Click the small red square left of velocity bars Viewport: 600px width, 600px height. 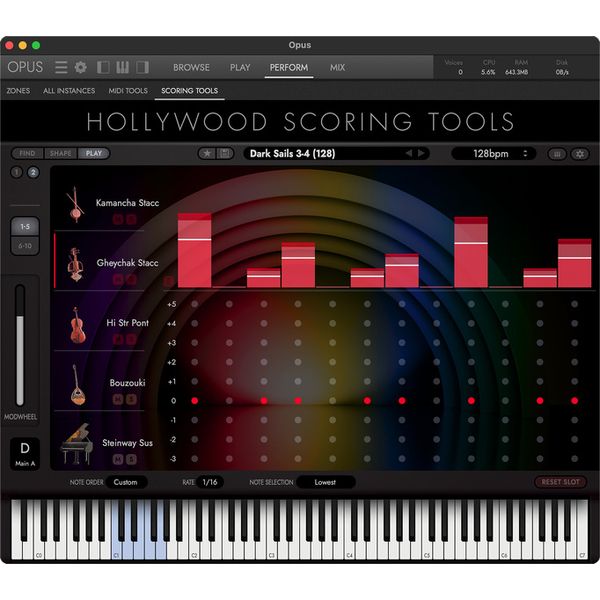click(168, 281)
